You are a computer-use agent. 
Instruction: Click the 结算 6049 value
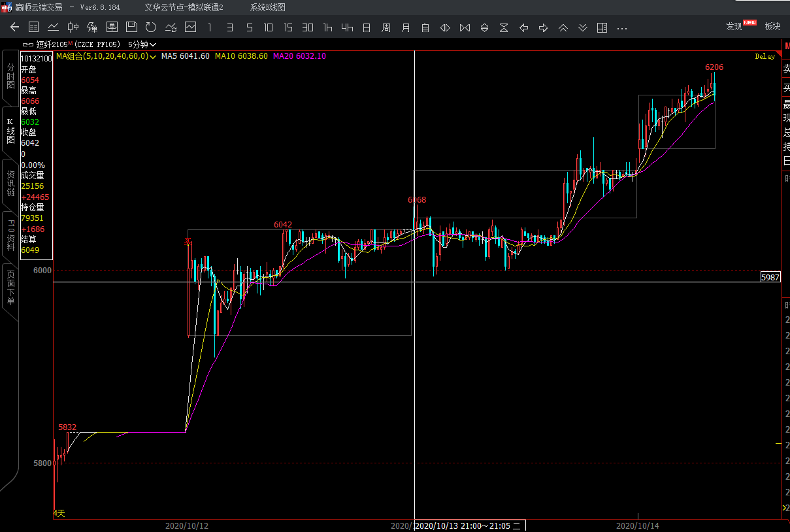pyautogui.click(x=30, y=250)
